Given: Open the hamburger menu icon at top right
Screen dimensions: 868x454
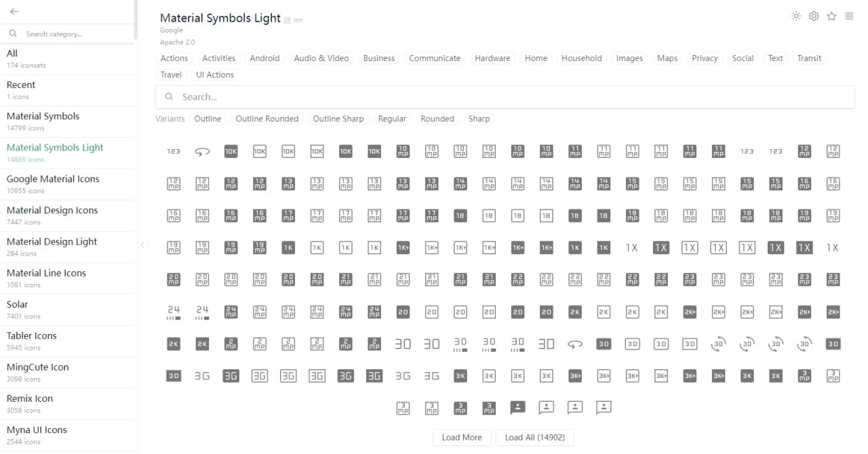Looking at the screenshot, I should click(849, 16).
